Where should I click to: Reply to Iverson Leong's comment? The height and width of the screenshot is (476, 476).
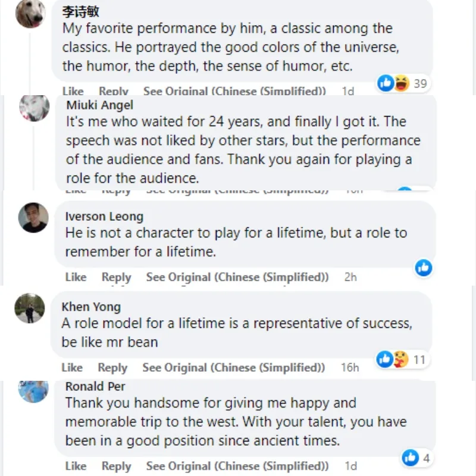point(116,277)
